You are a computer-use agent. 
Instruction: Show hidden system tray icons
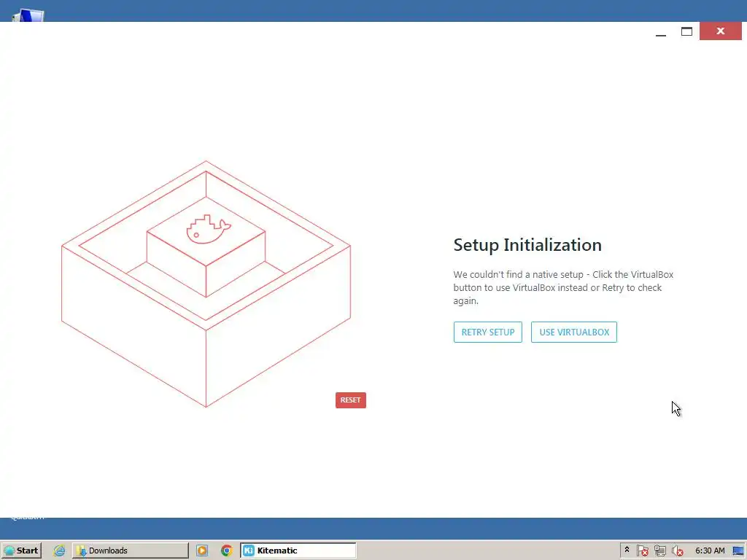[x=627, y=550]
